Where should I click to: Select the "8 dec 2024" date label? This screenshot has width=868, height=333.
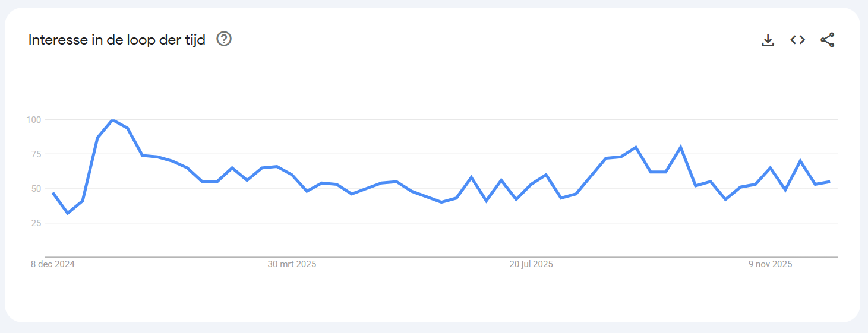[53, 264]
